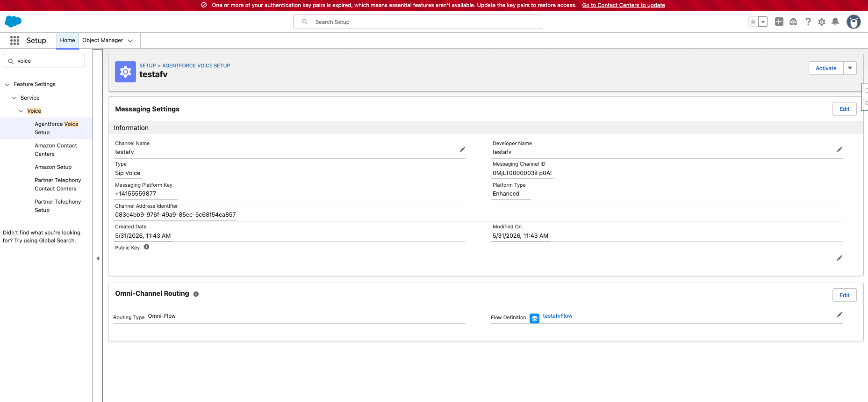Collapse the Service tree node

pos(14,98)
